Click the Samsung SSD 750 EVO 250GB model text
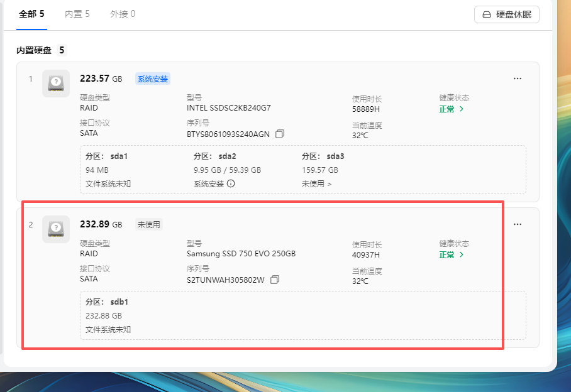Screen dimensions: 571x392 pyautogui.click(x=241, y=254)
